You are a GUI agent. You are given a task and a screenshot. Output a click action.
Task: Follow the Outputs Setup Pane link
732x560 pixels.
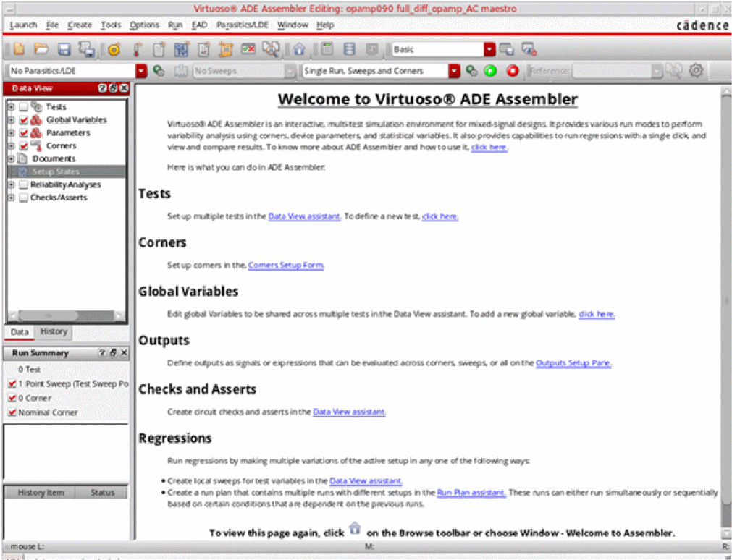(573, 363)
